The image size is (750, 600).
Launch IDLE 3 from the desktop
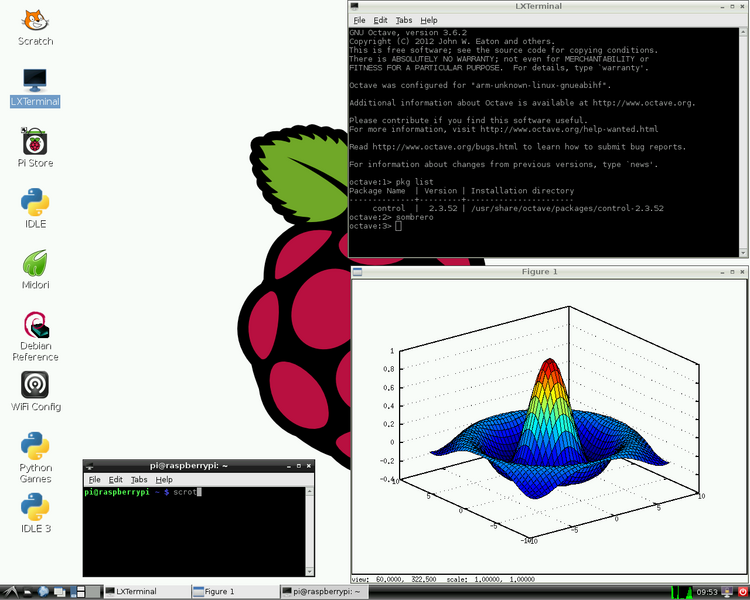click(35, 513)
